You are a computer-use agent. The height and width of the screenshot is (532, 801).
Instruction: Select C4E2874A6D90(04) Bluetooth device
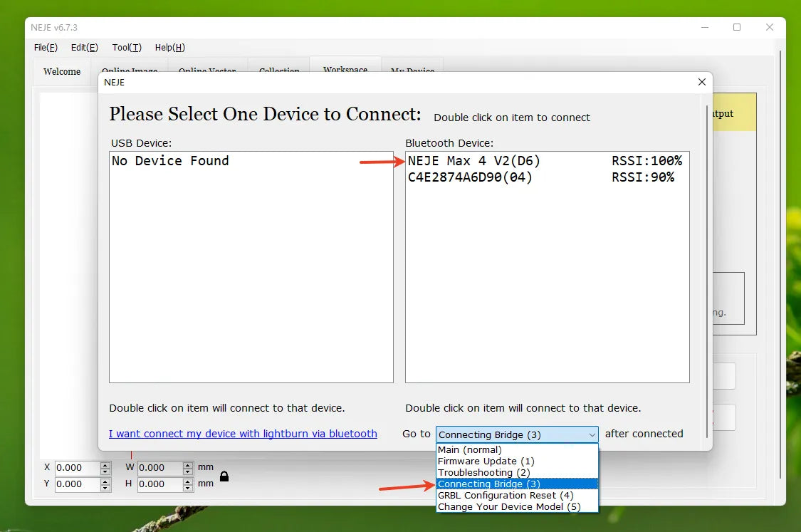(x=470, y=177)
